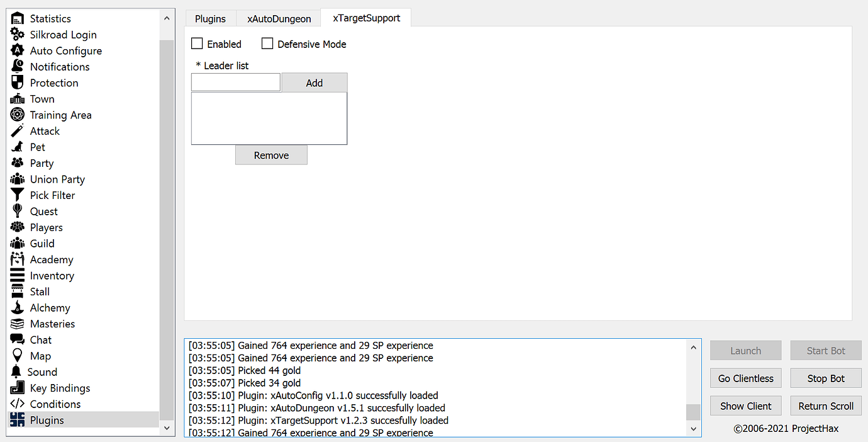Select the Town icon
The width and height of the screenshot is (868, 442).
(x=42, y=99)
